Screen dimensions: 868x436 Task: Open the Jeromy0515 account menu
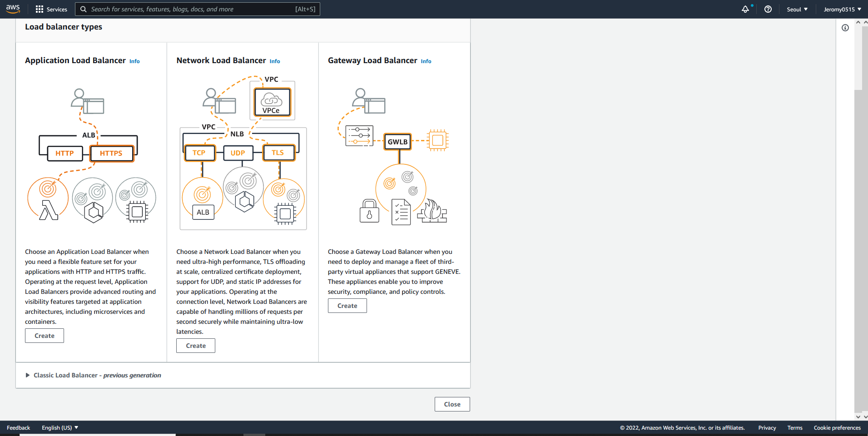click(842, 9)
